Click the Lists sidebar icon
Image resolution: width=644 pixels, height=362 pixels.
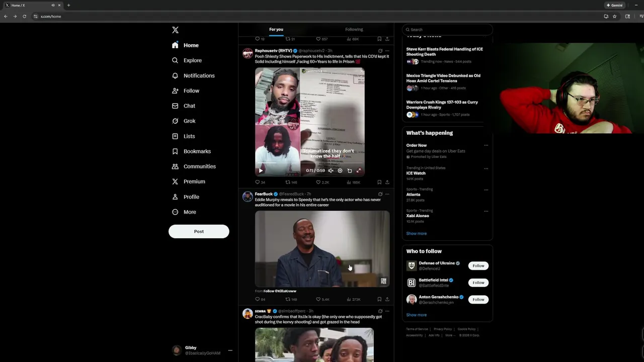tap(175, 136)
